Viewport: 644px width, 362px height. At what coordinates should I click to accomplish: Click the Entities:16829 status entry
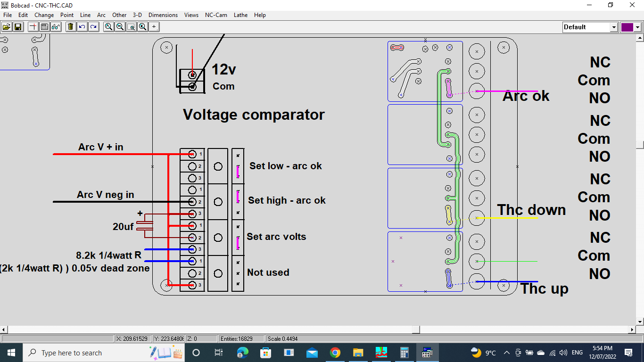pos(242,338)
